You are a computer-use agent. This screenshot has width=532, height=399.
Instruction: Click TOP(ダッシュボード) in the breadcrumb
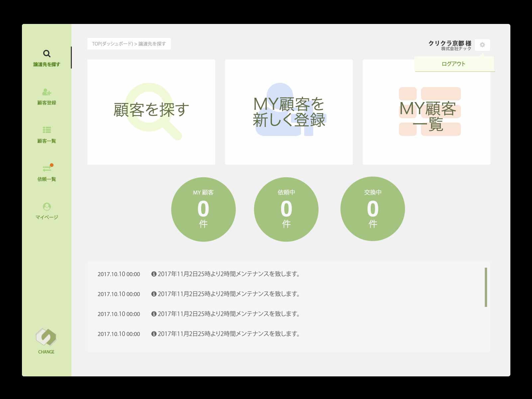(x=112, y=44)
